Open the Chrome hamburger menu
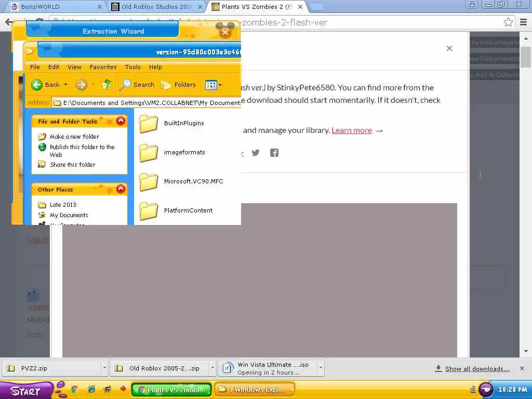Image resolution: width=532 pixels, height=399 pixels. pyautogui.click(x=524, y=22)
